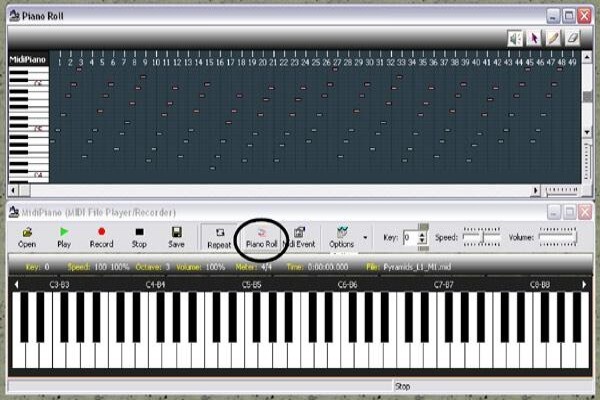Select the arrow pointer tool in Piano Roll
Viewport: 600px width, 400px height.
(x=534, y=38)
